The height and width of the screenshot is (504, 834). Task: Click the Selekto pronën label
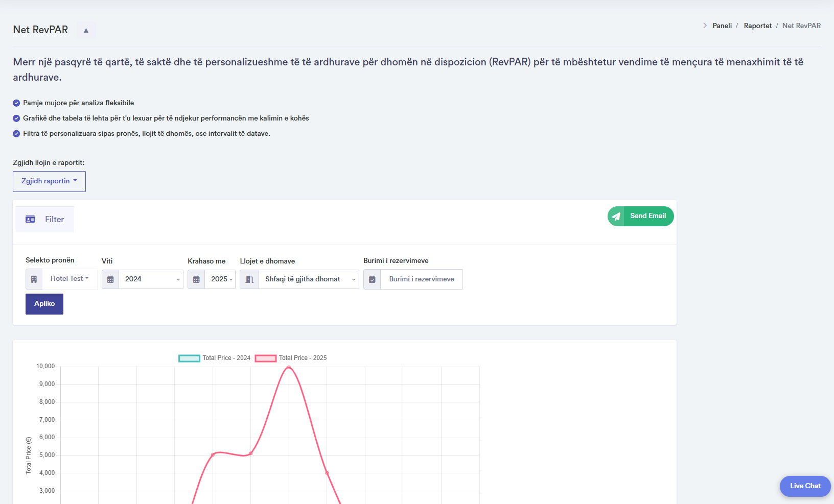[50, 260]
